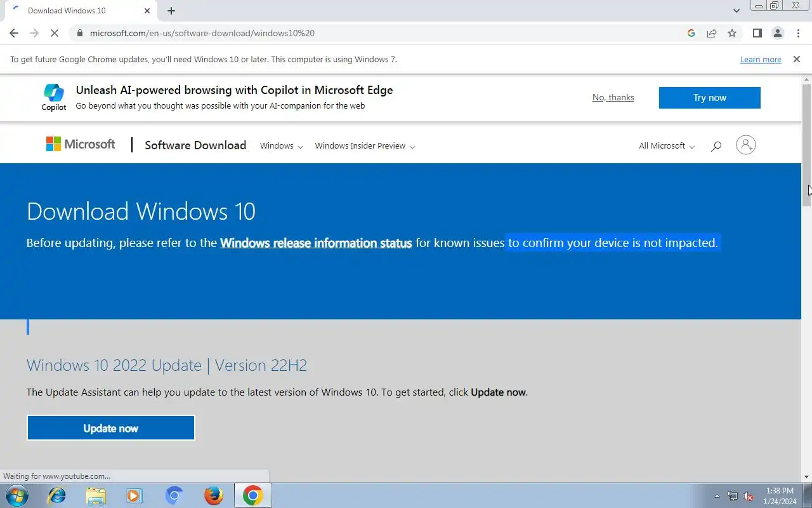Viewport: 812px width, 508px height.
Task: Open the Chrome three-dot menu
Action: click(x=798, y=33)
